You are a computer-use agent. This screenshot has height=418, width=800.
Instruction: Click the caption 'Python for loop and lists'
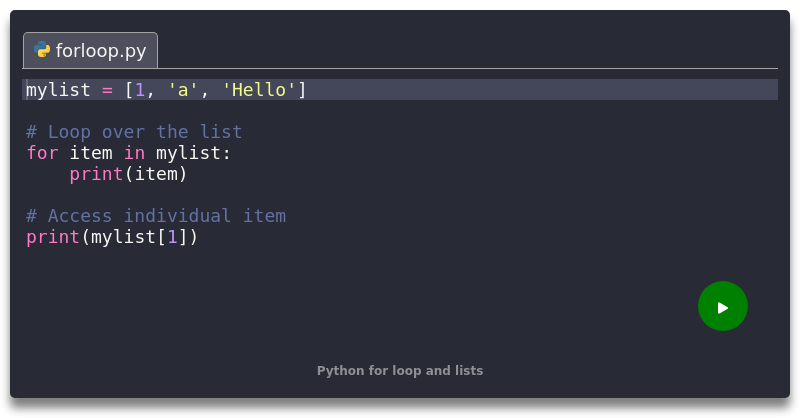[399, 371]
